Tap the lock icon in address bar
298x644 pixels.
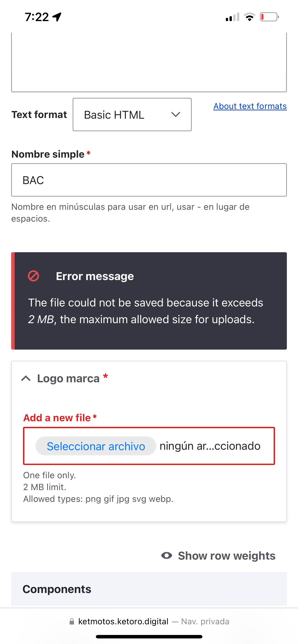[72, 622]
